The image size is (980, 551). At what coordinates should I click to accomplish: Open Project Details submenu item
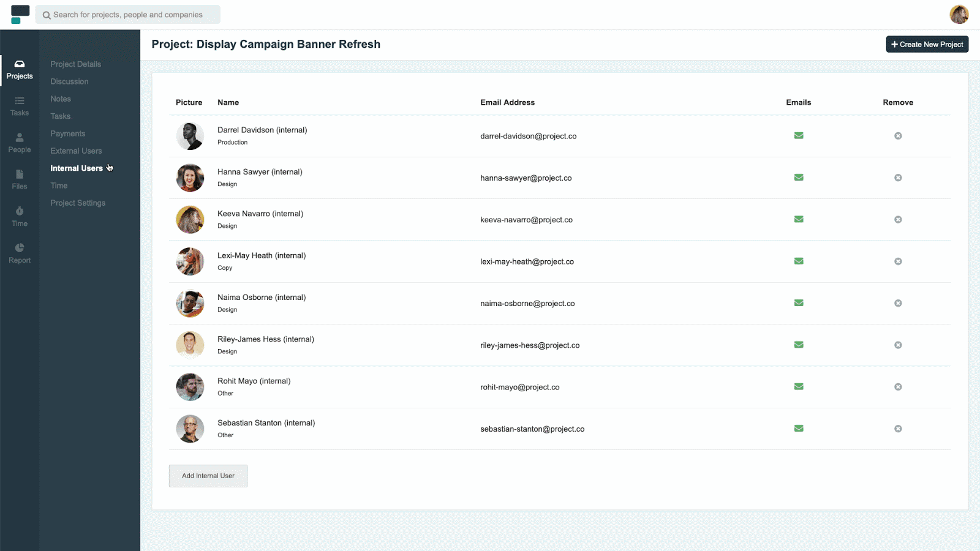(76, 64)
